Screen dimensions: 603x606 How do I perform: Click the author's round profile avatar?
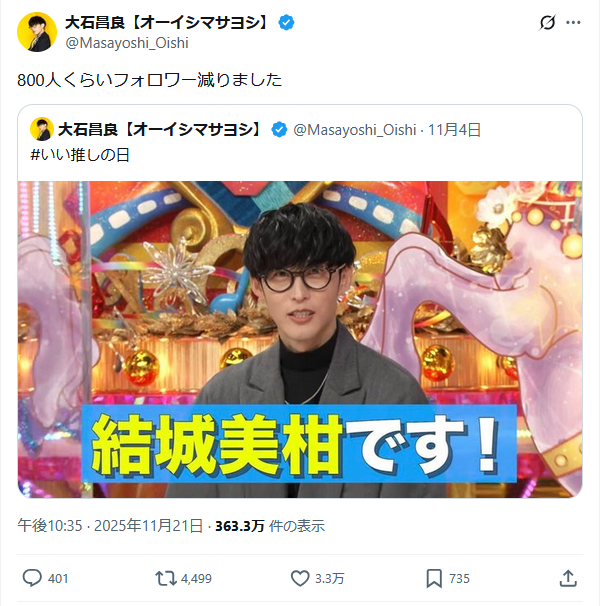coord(37,32)
